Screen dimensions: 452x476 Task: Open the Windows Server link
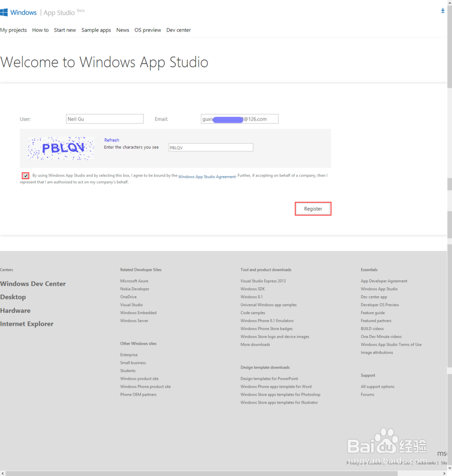[x=134, y=321]
